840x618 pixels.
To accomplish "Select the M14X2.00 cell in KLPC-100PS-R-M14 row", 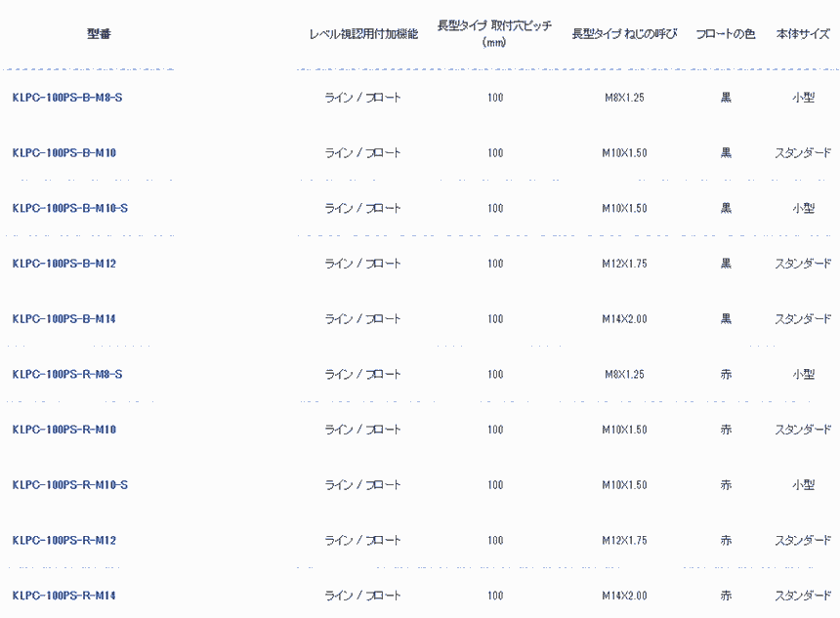I will pyautogui.click(x=625, y=596).
